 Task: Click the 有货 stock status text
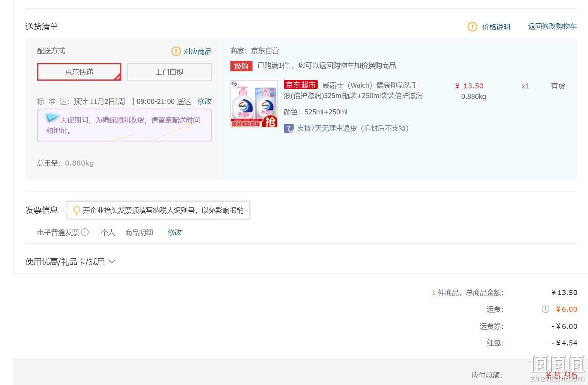(558, 86)
